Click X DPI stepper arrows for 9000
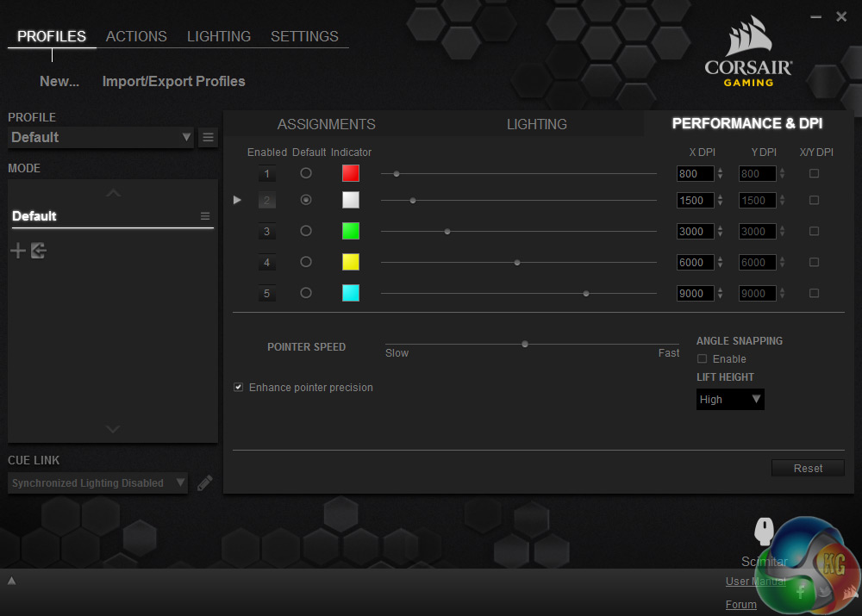This screenshot has height=616, width=862. click(x=720, y=294)
